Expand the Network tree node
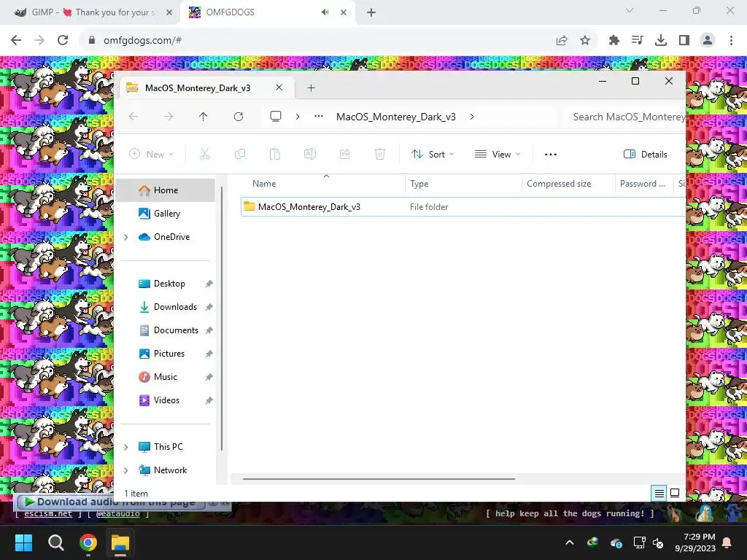 [125, 470]
